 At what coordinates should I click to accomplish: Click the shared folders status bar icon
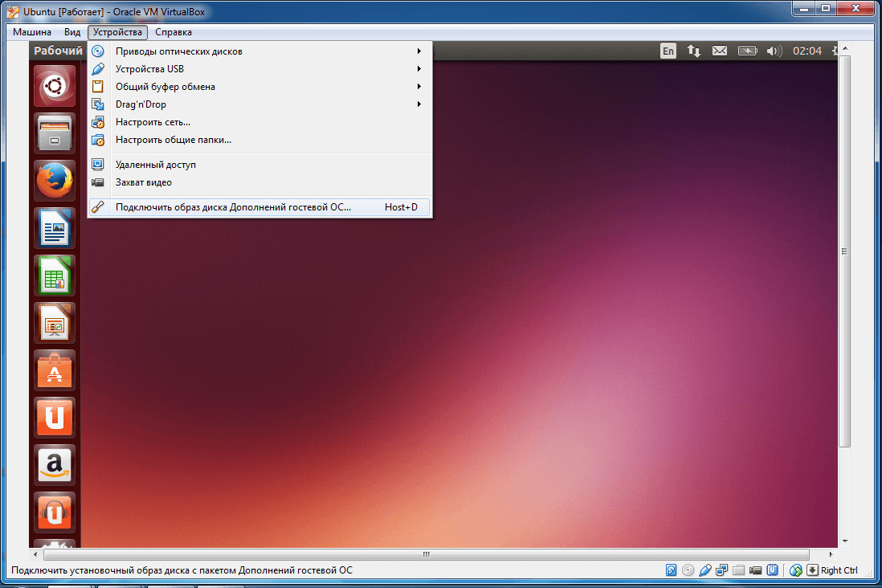(738, 570)
